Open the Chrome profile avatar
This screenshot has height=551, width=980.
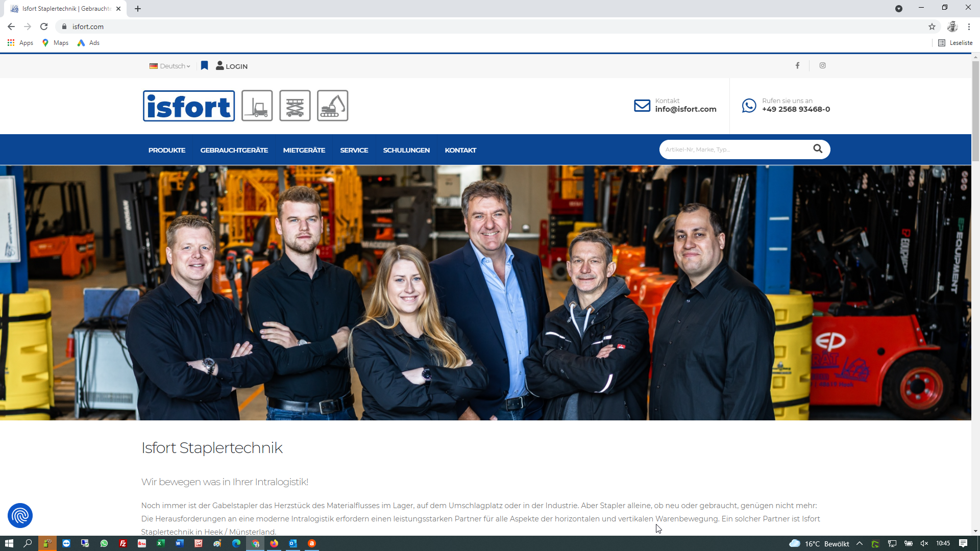pos(952,27)
